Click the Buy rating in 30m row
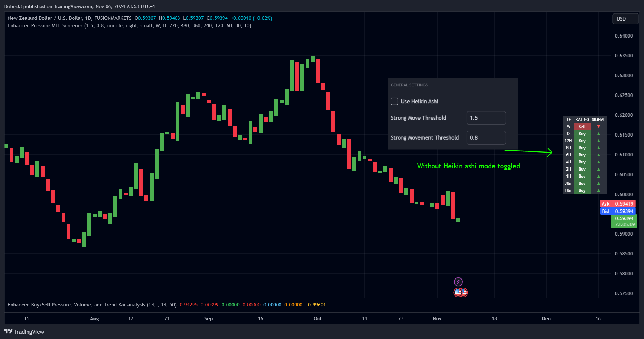 [x=582, y=183]
